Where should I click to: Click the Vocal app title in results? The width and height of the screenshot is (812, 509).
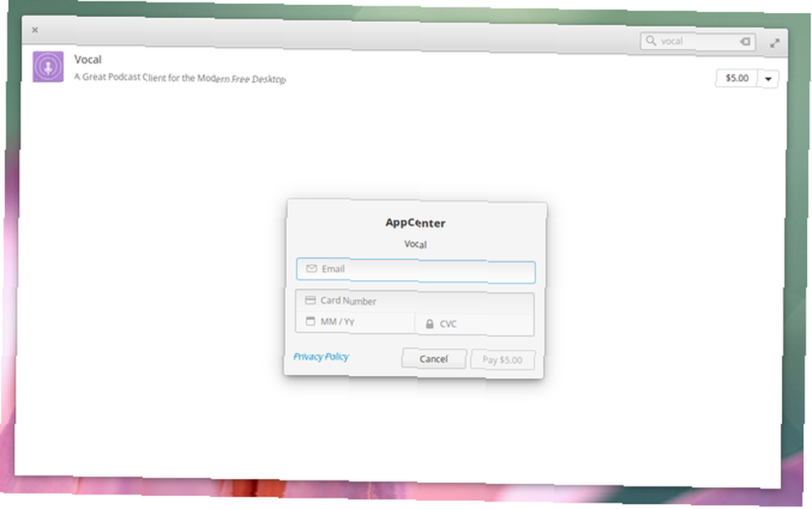88,59
